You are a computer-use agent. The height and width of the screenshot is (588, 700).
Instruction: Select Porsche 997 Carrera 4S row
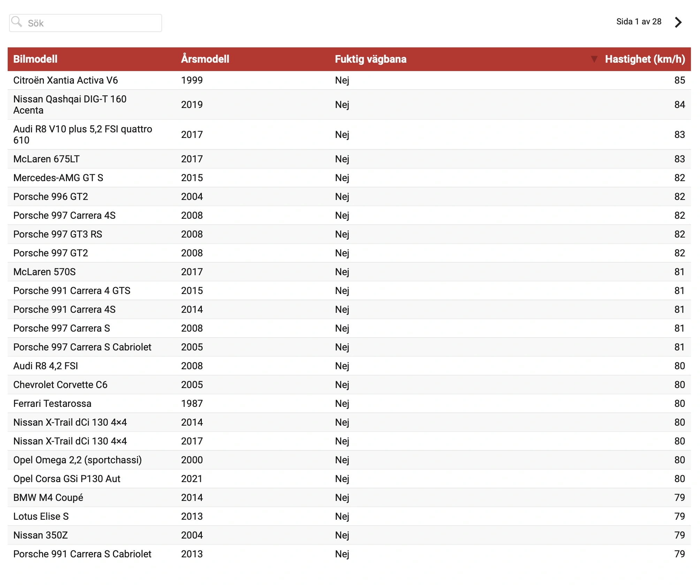point(349,216)
